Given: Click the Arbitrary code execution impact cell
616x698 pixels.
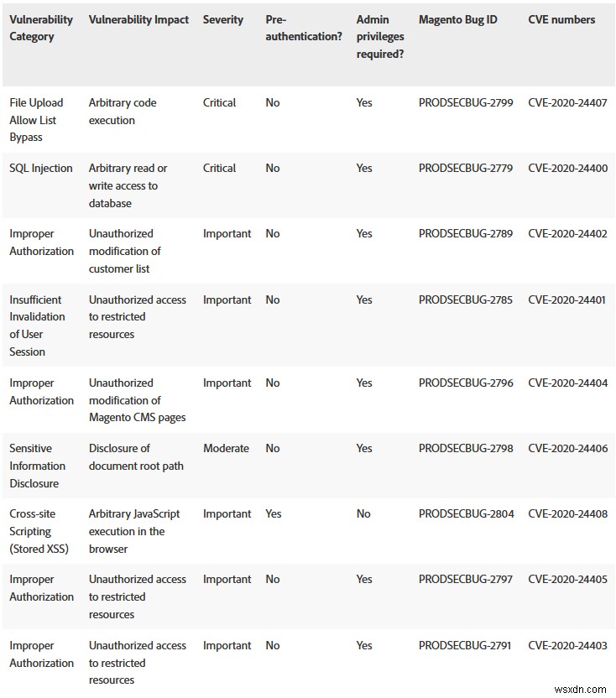Looking at the screenshot, I should point(123,111).
